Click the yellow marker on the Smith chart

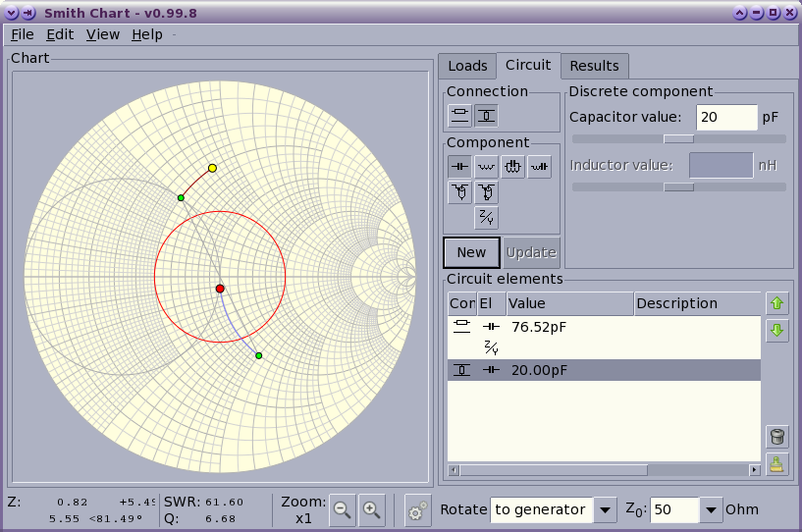[212, 168]
